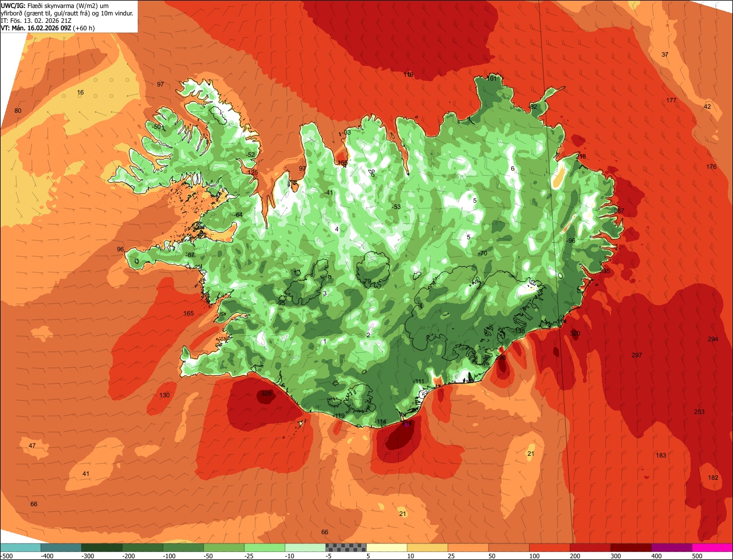Click the map value '253' southeast of Iceland
The image size is (733, 560).
click(699, 412)
